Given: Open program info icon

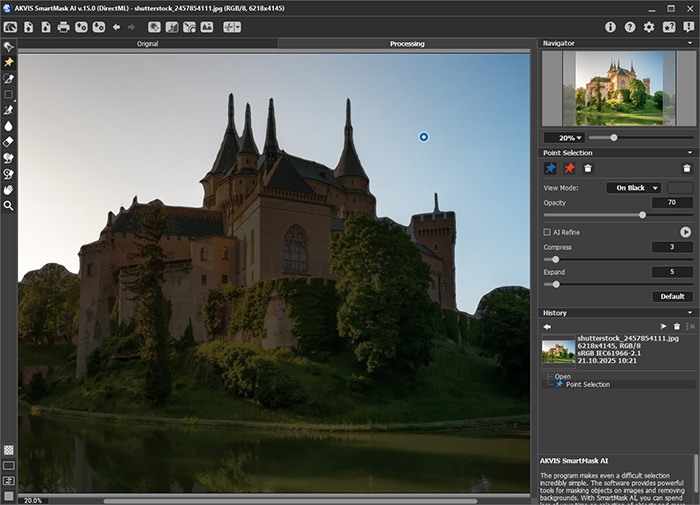Looking at the screenshot, I should point(611,27).
